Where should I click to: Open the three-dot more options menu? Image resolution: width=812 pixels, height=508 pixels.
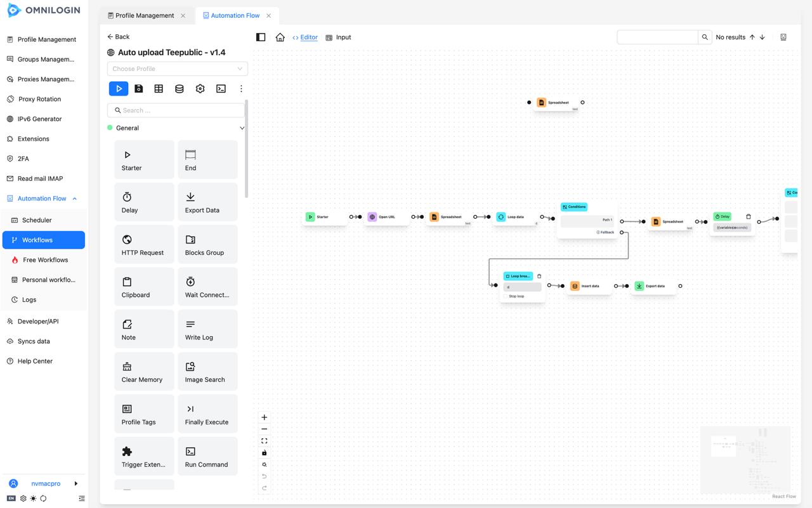[241, 89]
